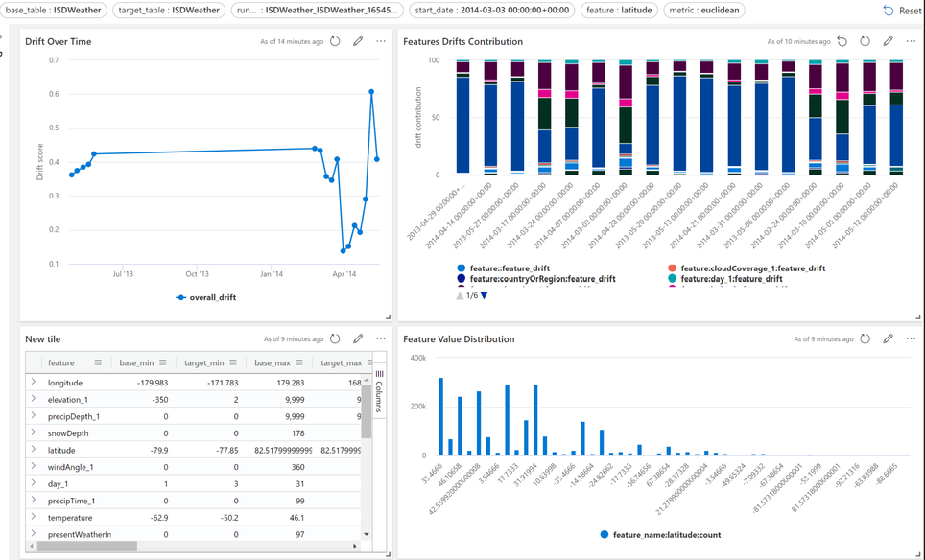Expand the elevation_1 row
This screenshot has height=560, width=925.
tap(34, 399)
